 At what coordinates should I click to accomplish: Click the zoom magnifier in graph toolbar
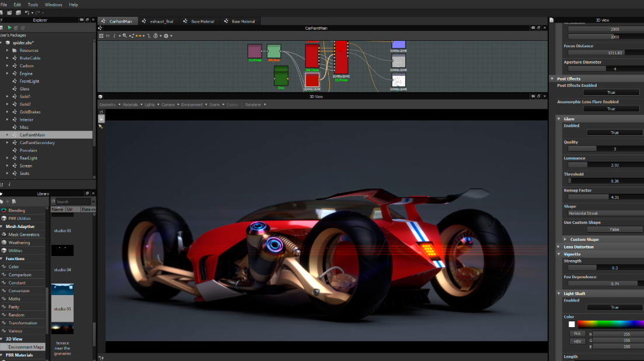[x=125, y=36]
